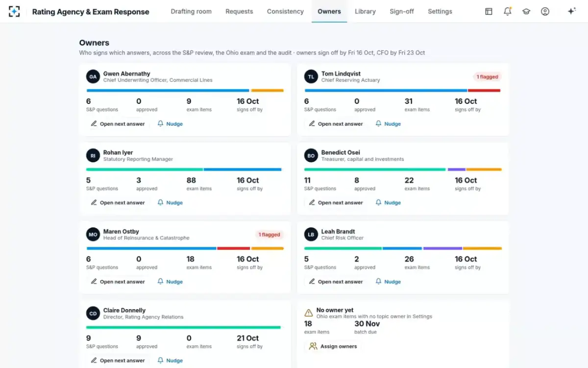The height and width of the screenshot is (368, 588).
Task: Click Tom Lindqvist's TL avatar
Action: coord(311,77)
